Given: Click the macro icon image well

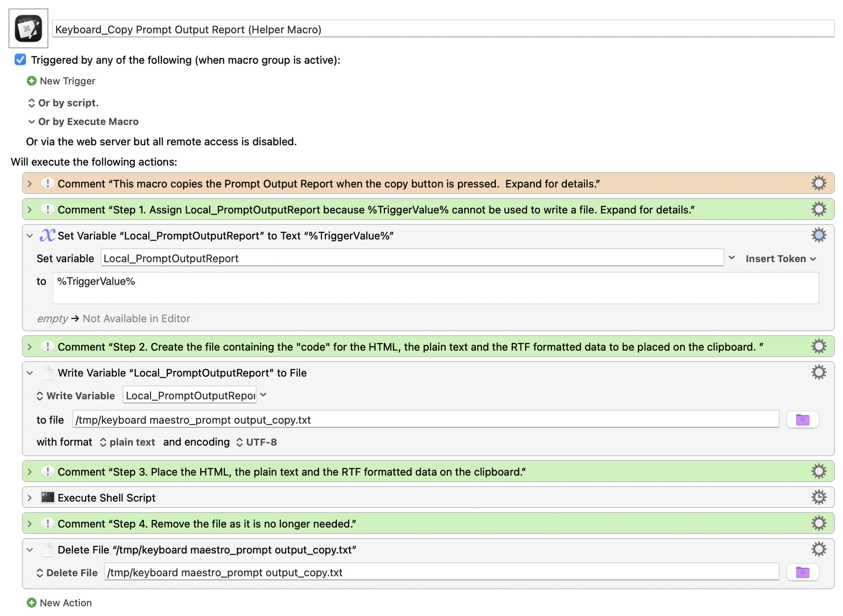Looking at the screenshot, I should pyautogui.click(x=28, y=29).
